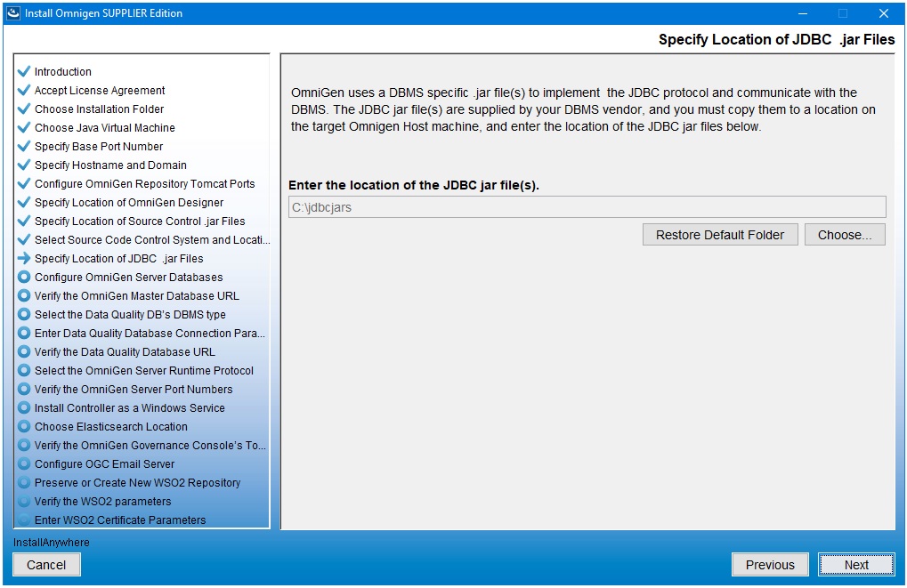907x588 pixels.
Task: Click 'Verify the Data Quality Database URL' label
Action: coord(125,351)
